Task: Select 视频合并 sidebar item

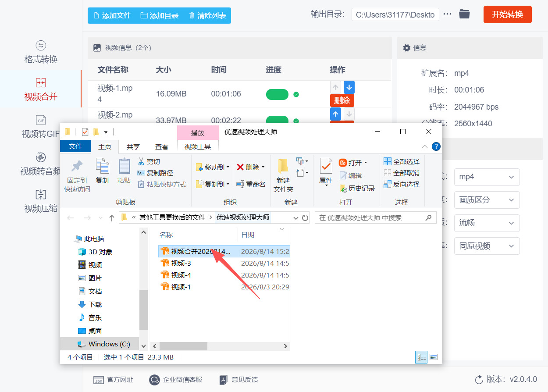Action: point(41,89)
